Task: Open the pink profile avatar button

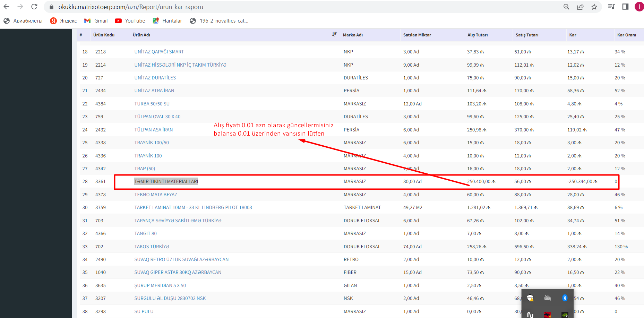Action: pyautogui.click(x=639, y=7)
